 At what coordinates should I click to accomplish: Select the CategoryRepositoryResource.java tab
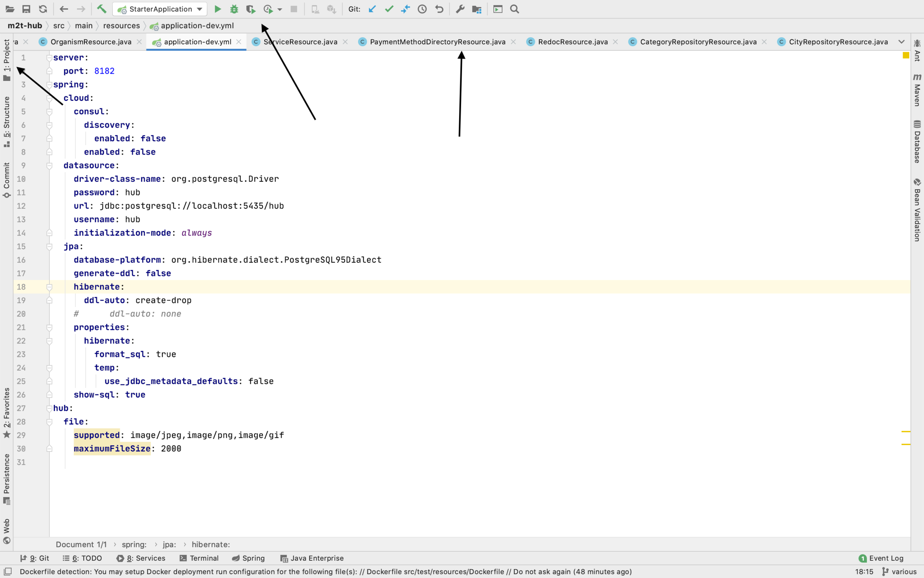pyautogui.click(x=698, y=42)
